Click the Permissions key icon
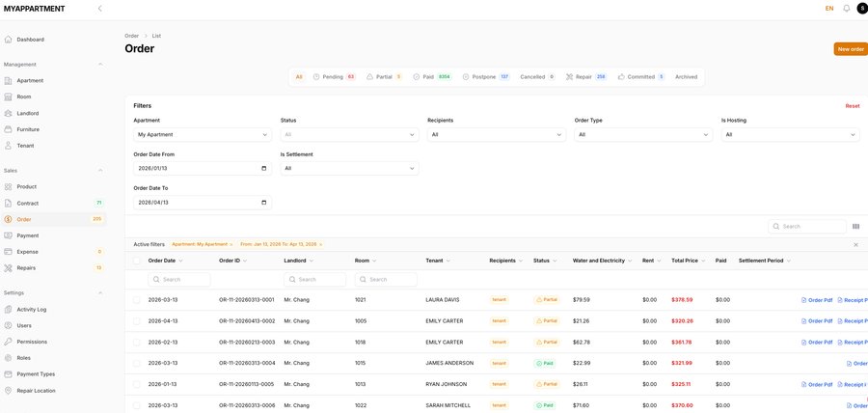 8,342
